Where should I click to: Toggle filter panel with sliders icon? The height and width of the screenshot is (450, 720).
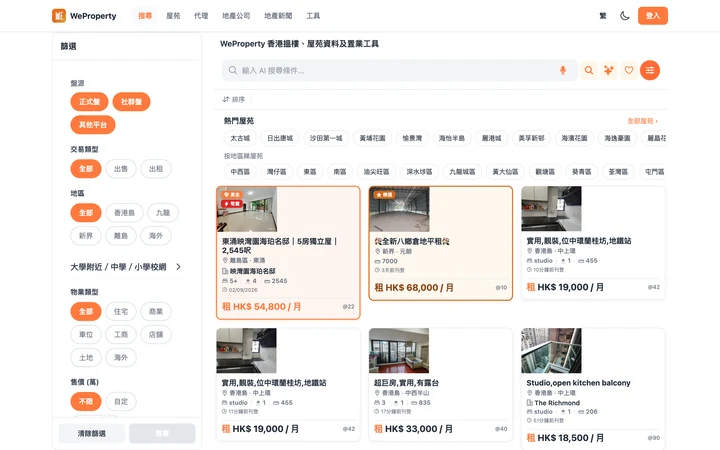click(x=650, y=70)
